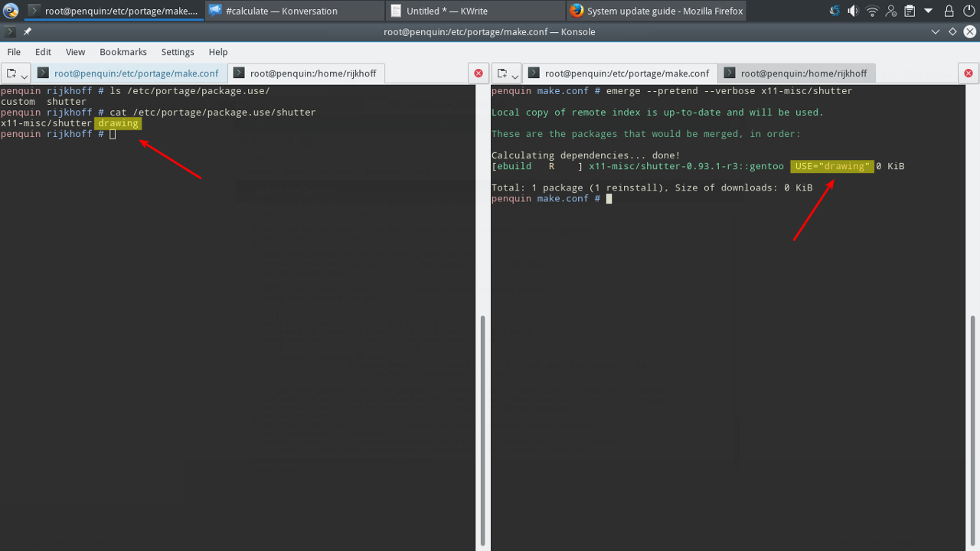Viewport: 980px width, 551px height.
Task: Click the Calculate Linux swirl tray icon
Action: tap(834, 11)
